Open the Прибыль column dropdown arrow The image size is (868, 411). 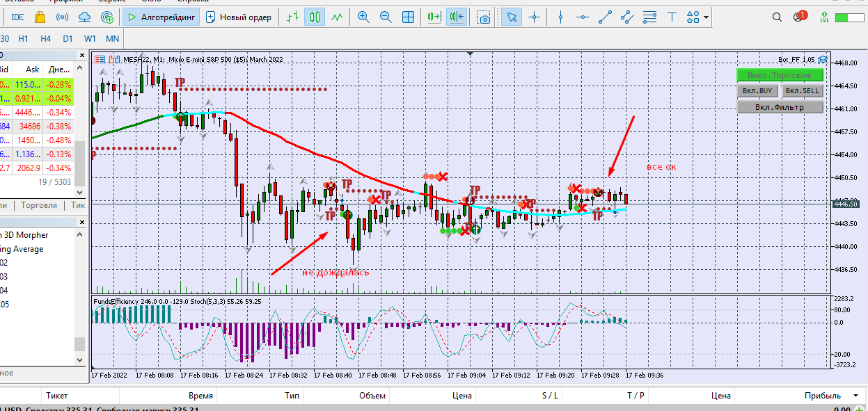click(854, 396)
